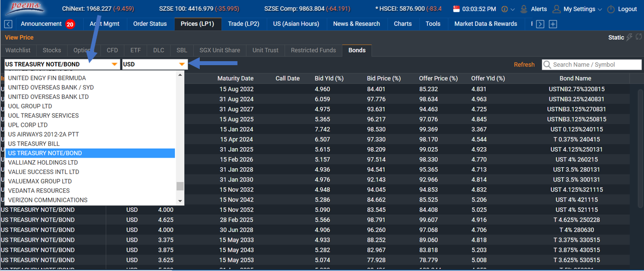This screenshot has width=644, height=271.
Task: Open the Charts tab
Action: [x=402, y=24]
